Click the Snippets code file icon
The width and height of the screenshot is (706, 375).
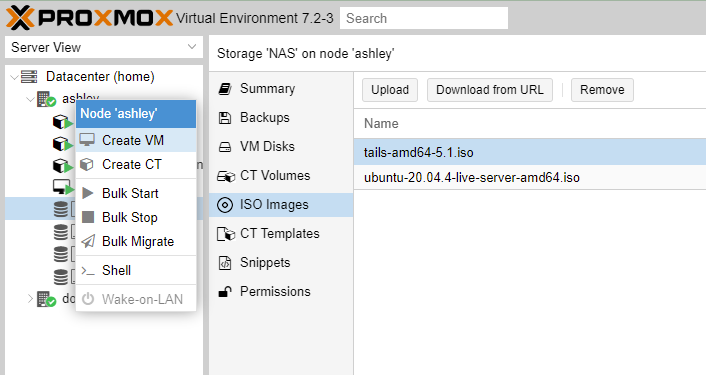tap(225, 263)
